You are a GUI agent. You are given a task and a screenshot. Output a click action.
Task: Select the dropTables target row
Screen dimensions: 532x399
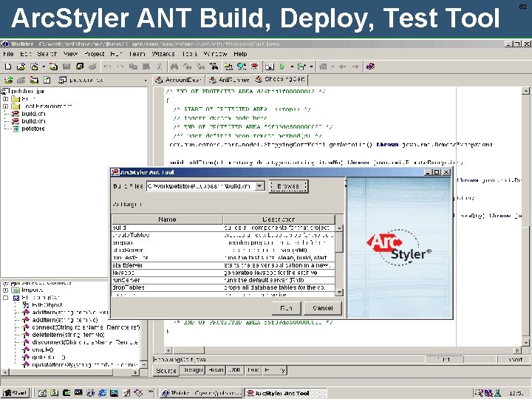coord(223,287)
